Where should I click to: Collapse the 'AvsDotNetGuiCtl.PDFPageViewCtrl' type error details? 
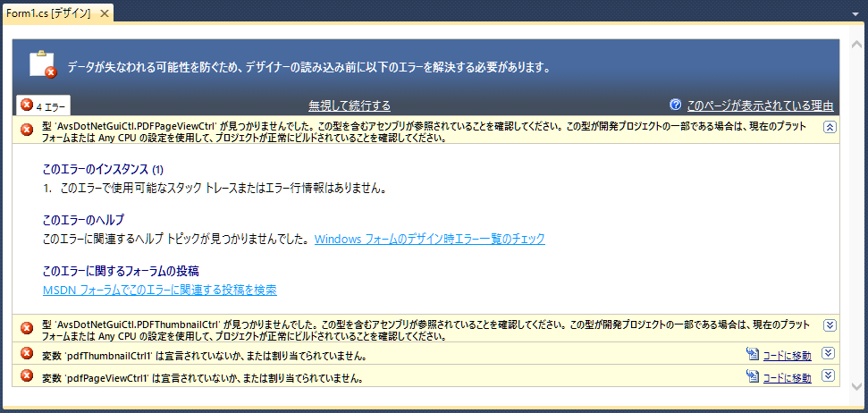(x=829, y=127)
